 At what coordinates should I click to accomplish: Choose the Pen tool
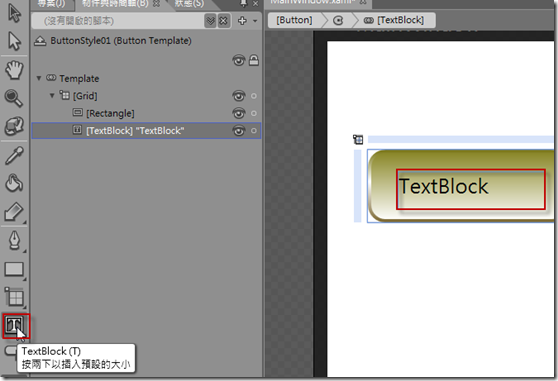tap(14, 241)
